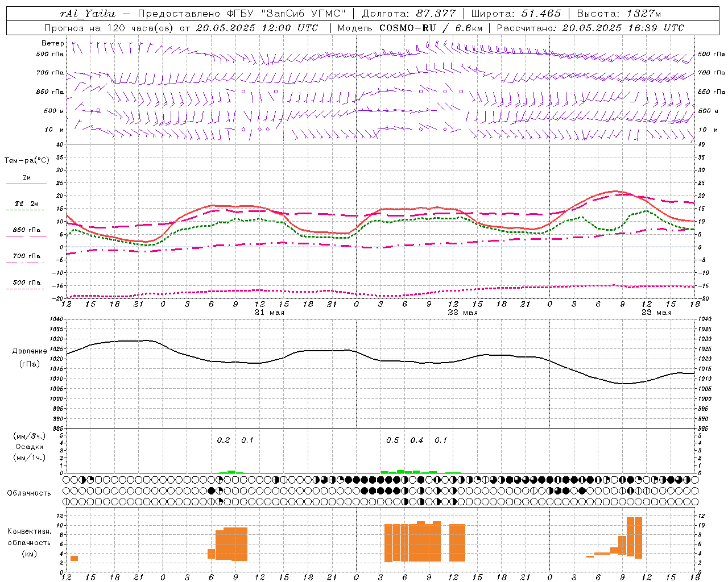Click the Долгота: 87.377 header field
728x582 pixels.
click(408, 14)
